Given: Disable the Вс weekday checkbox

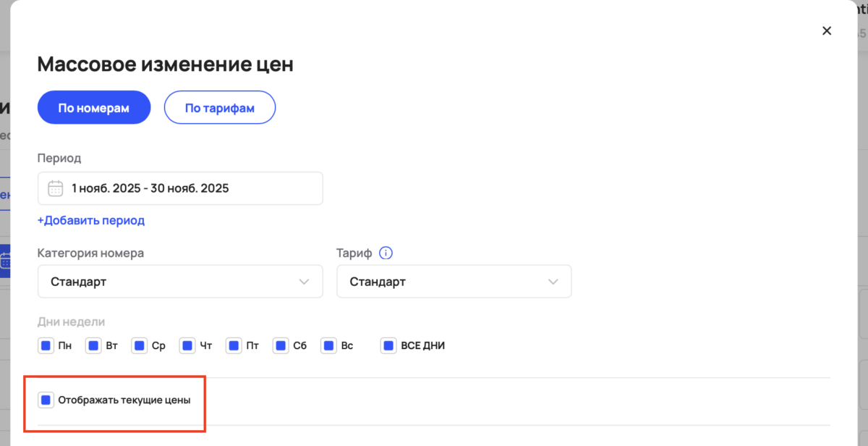Looking at the screenshot, I should click(329, 345).
